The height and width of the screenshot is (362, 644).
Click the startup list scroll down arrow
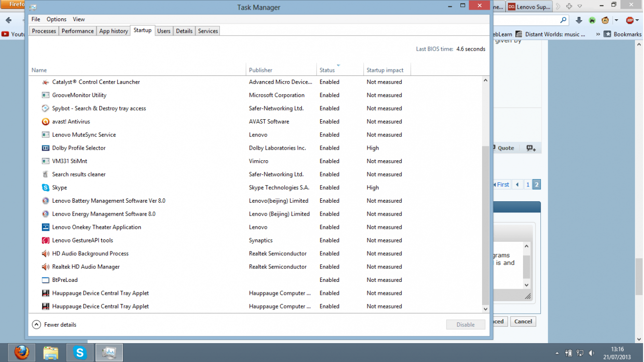pyautogui.click(x=485, y=309)
